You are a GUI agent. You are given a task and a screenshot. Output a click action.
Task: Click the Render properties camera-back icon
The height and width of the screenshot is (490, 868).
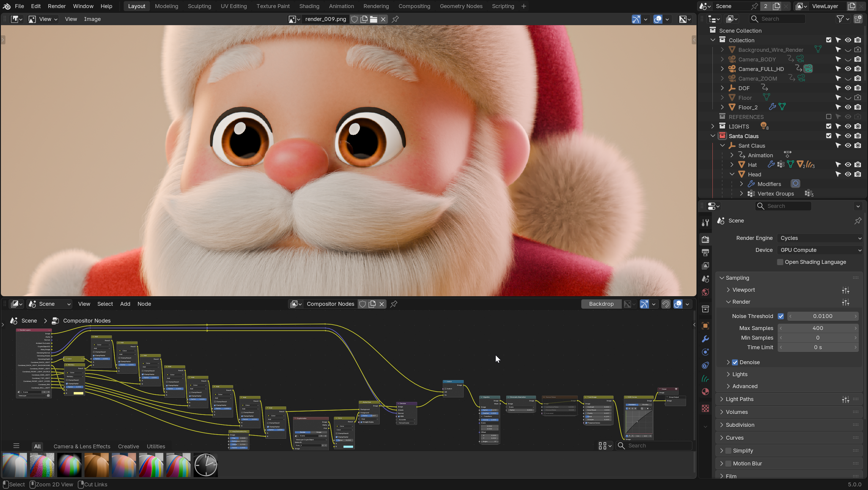click(x=705, y=239)
